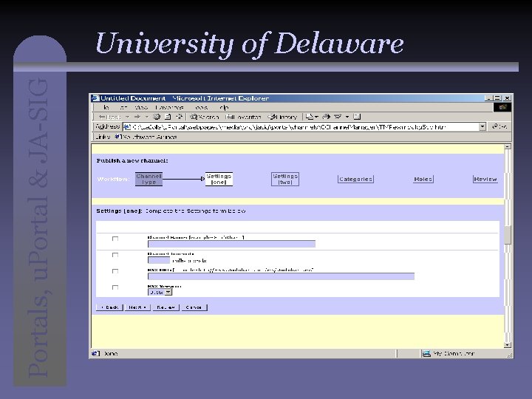Check the RSS Version row checkbox
532x399 pixels.
(x=115, y=287)
